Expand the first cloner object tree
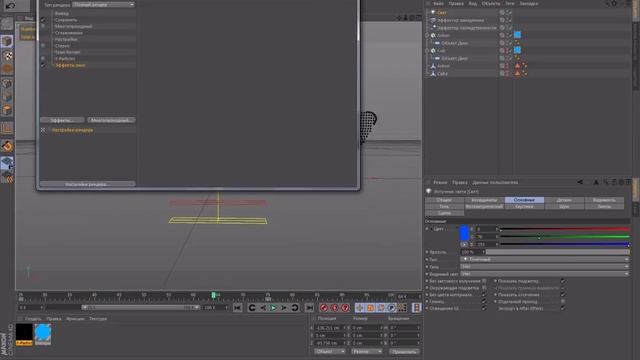640x360 pixels. pos(428,36)
